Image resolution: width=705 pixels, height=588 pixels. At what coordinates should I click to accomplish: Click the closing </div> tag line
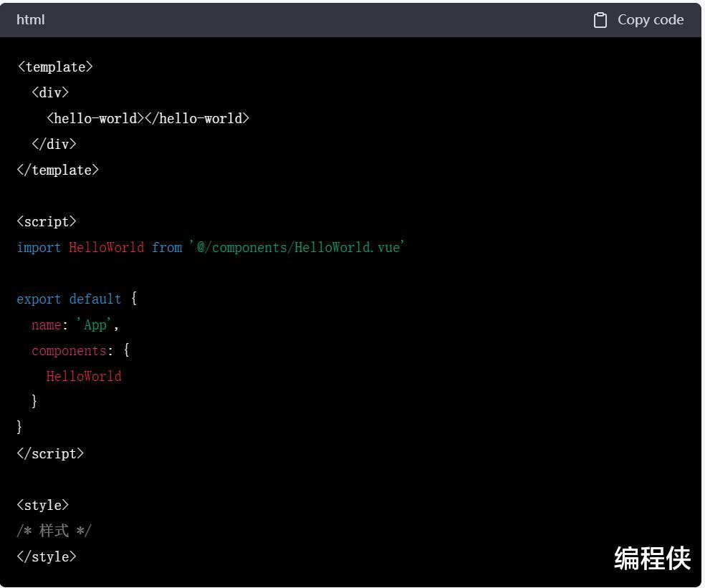[54, 144]
